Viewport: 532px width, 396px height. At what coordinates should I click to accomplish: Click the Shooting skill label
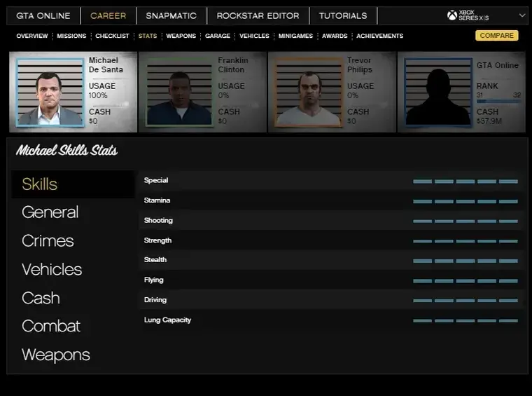(x=158, y=220)
